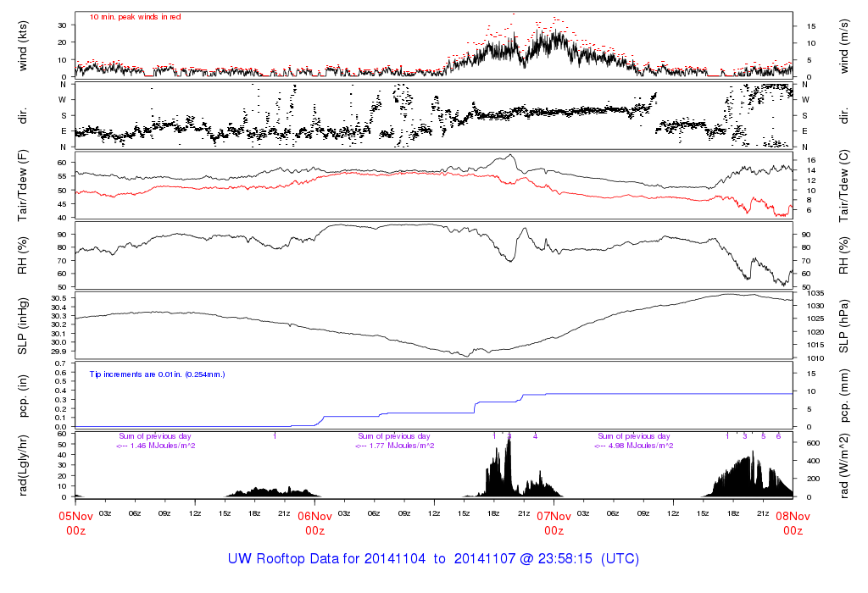Select the "rad (W/m^2)" axis label
The width and height of the screenshot is (868, 593).
pos(843,466)
